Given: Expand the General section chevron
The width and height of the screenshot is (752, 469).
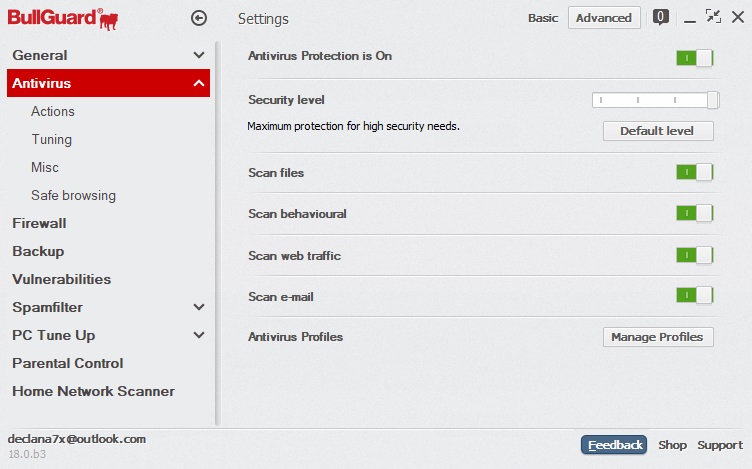Looking at the screenshot, I should [199, 56].
